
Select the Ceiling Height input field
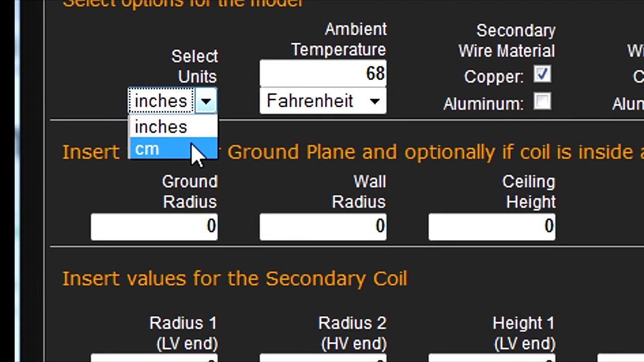point(492,226)
